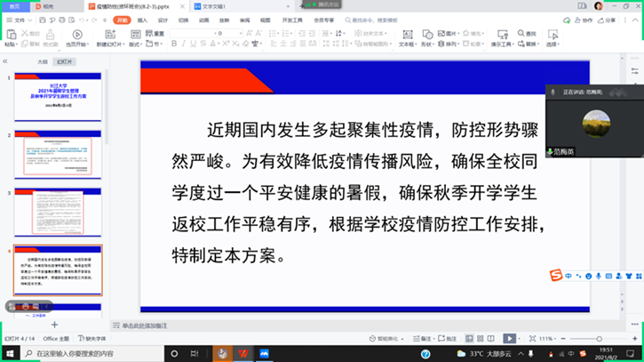Switch to the 大纲 outline view tab
Image resolution: width=644 pixels, height=362 pixels.
[x=42, y=62]
